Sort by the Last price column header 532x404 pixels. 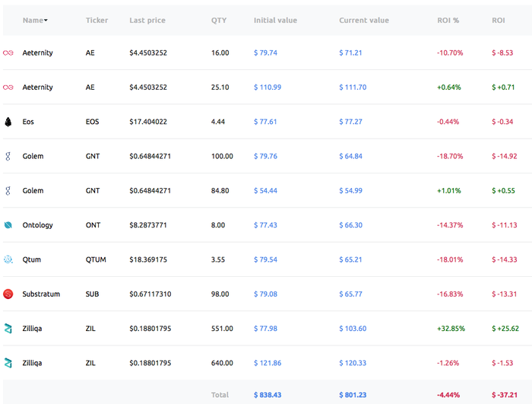coord(147,21)
